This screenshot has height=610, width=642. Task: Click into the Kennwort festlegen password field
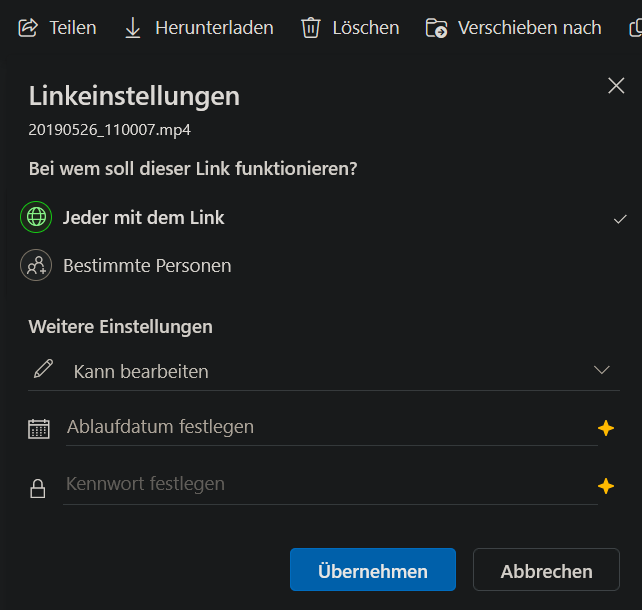click(330, 484)
